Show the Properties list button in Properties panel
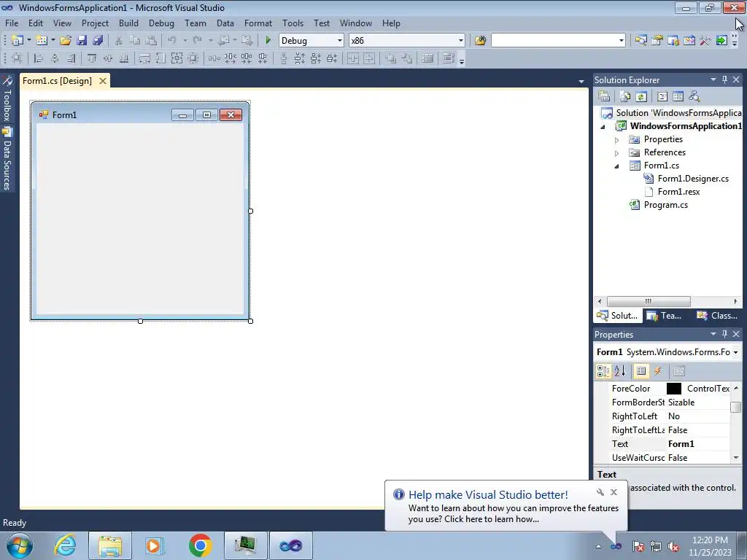The width and height of the screenshot is (747, 560). pyautogui.click(x=641, y=371)
